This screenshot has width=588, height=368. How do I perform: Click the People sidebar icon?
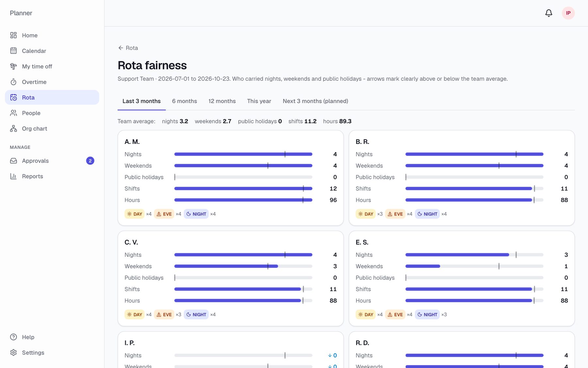coord(13,113)
